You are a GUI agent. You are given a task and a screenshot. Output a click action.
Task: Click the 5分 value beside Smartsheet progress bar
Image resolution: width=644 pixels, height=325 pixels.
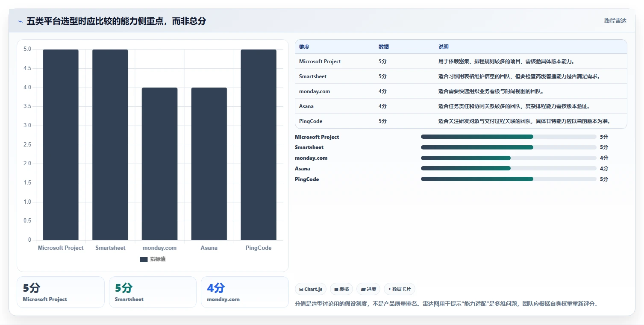(x=604, y=147)
